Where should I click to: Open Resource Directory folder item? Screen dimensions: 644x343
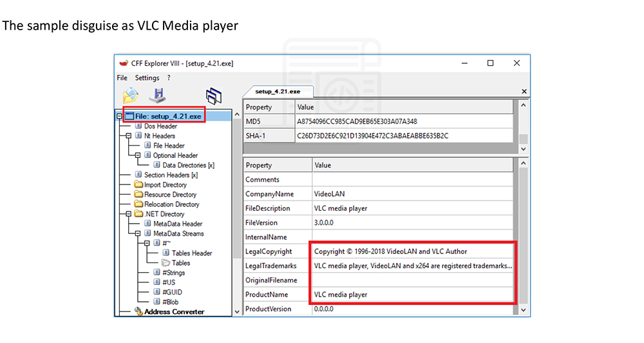tap(170, 195)
